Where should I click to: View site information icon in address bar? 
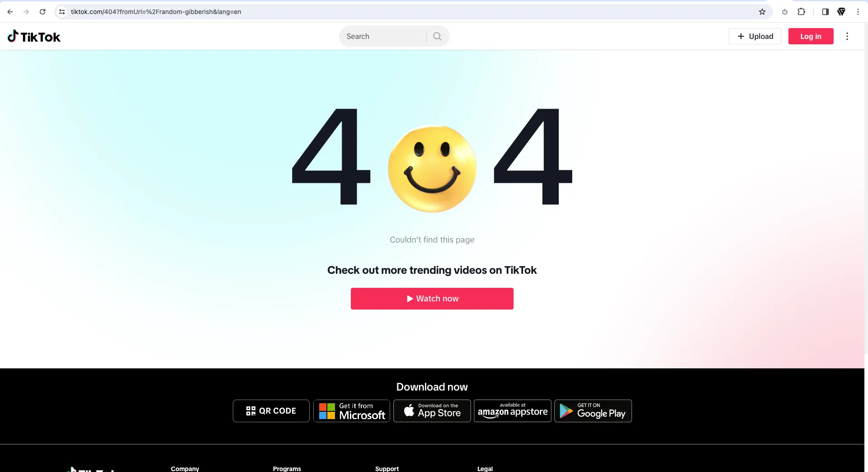pyautogui.click(x=62, y=12)
